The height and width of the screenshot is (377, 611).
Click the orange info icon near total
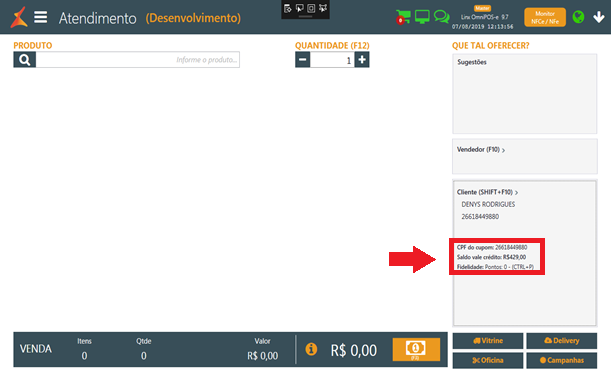tap(311, 349)
